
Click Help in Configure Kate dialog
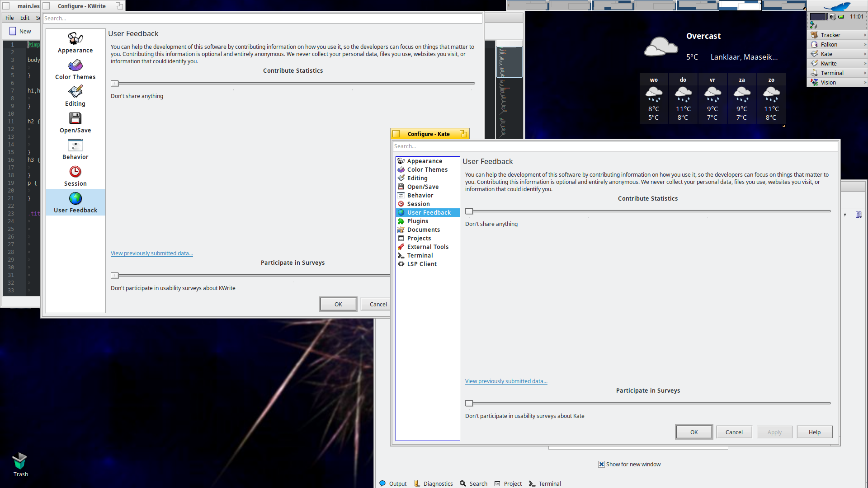tap(815, 432)
